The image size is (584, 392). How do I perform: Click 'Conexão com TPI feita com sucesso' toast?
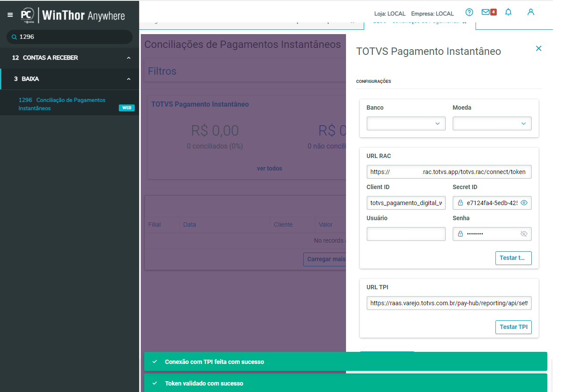tap(346, 361)
